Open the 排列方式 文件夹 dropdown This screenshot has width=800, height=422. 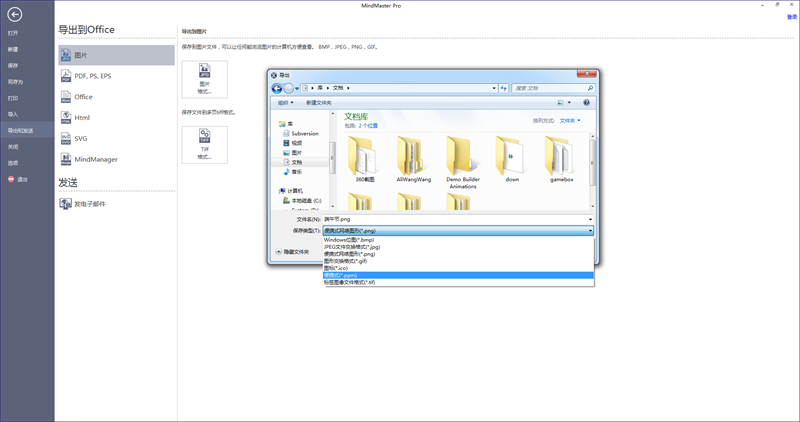coord(570,121)
